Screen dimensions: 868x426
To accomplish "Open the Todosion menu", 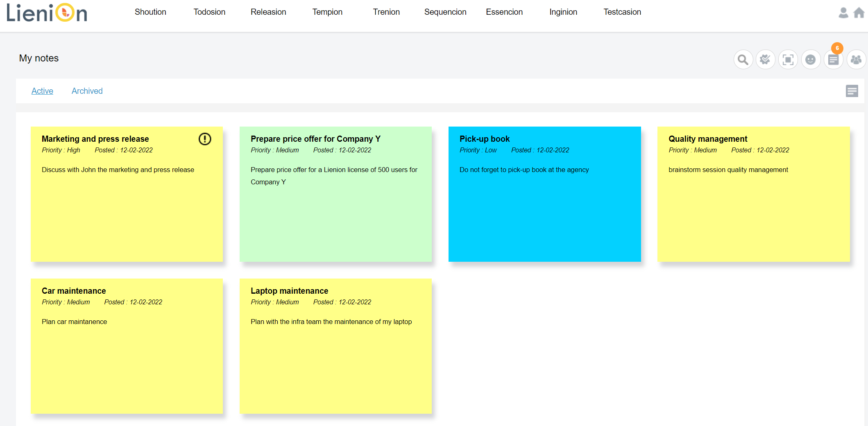I will 209,12.
